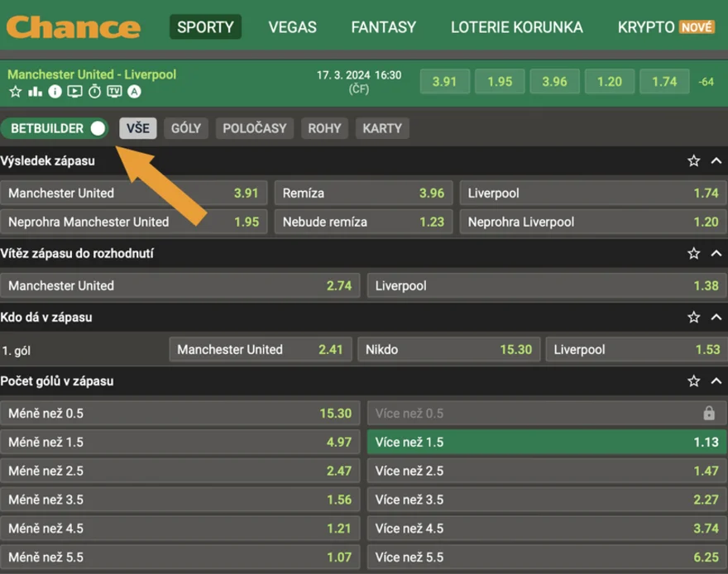Click the locked Více než 0.5 option
The width and height of the screenshot is (728, 574).
click(x=547, y=413)
